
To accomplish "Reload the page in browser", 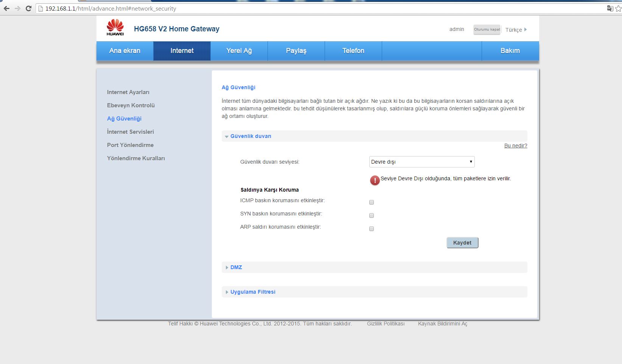I will point(28,8).
